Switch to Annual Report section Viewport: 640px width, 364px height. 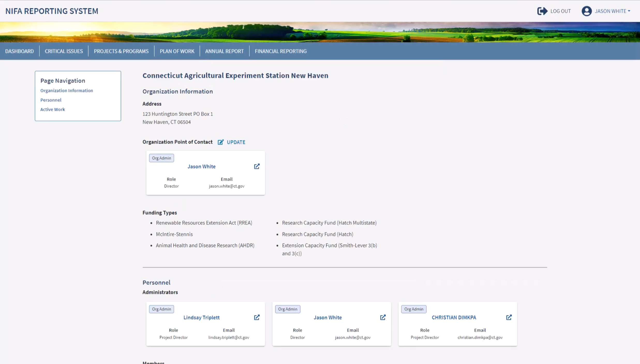(x=224, y=51)
